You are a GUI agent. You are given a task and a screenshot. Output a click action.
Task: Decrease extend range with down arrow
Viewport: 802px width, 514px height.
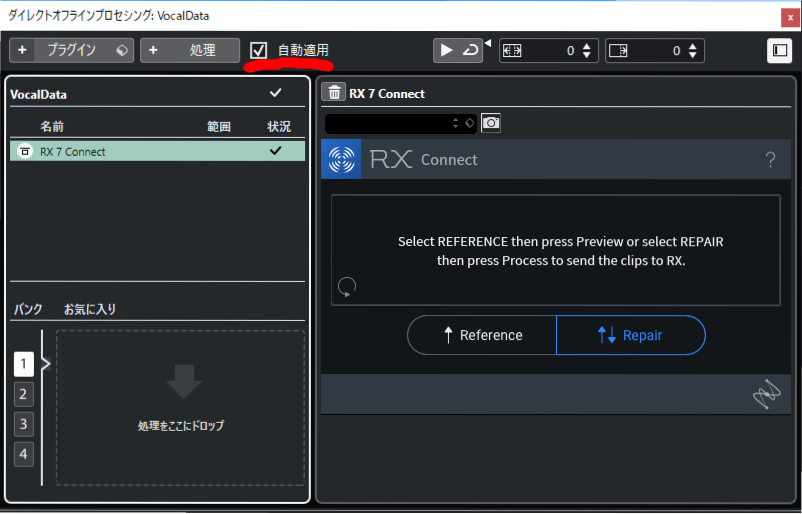coord(587,55)
